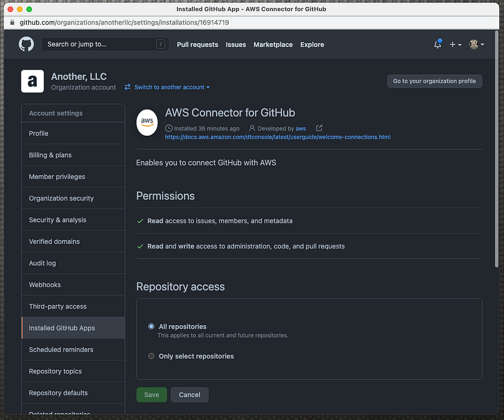
Task: Open the Profile settings item
Action: (x=73, y=133)
